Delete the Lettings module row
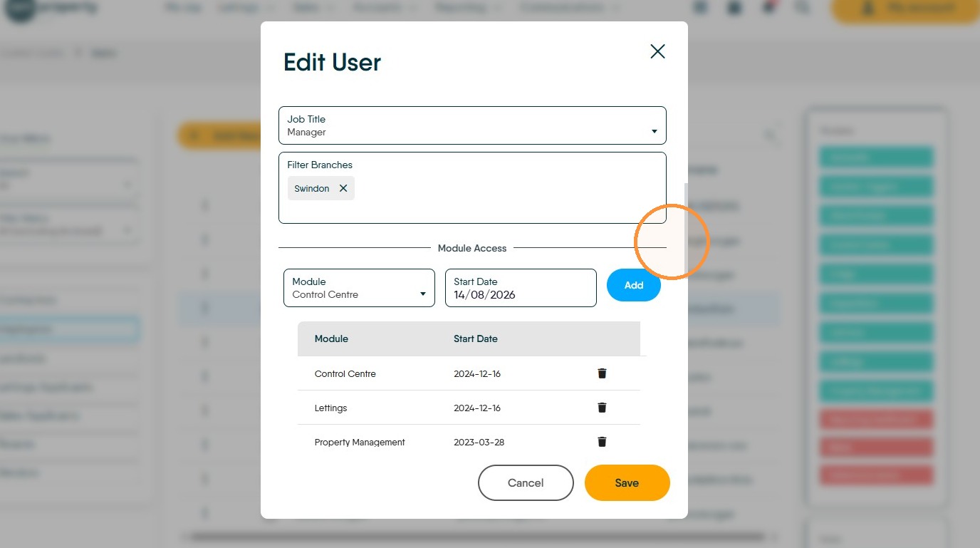Screen dimensions: 980x548 coord(602,408)
